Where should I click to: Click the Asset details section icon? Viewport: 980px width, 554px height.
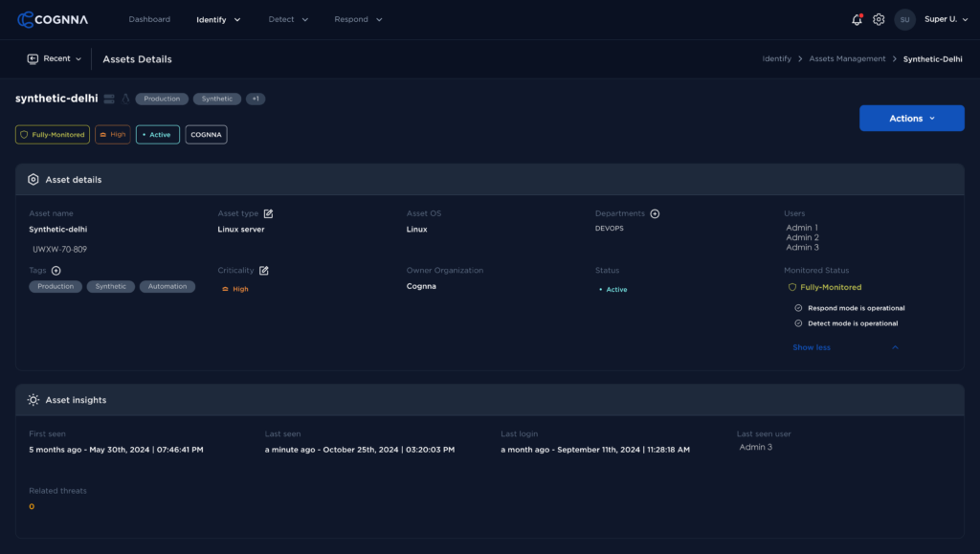click(33, 180)
